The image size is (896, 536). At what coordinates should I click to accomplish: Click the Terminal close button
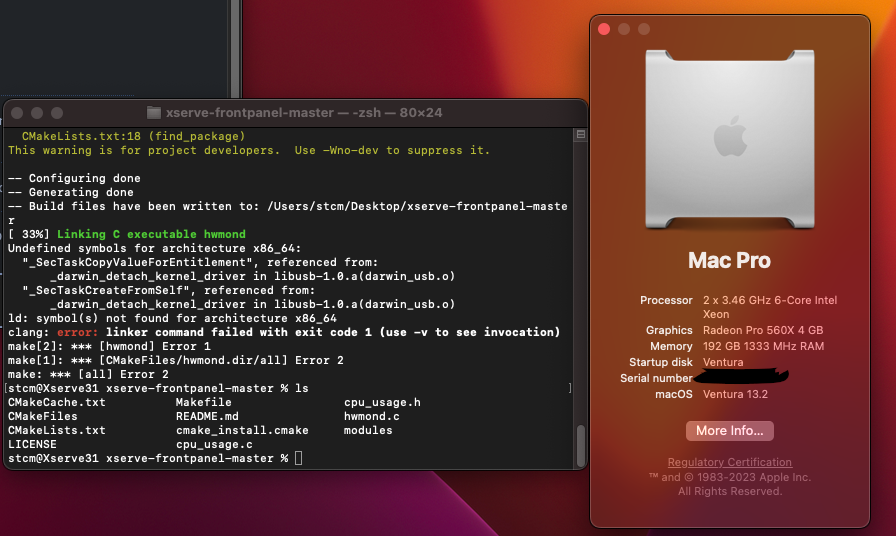(x=17, y=113)
